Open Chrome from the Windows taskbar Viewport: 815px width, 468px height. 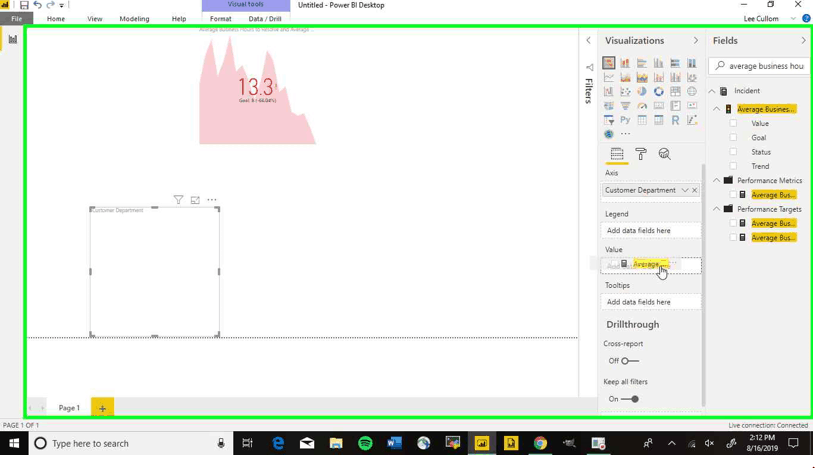[x=540, y=444]
